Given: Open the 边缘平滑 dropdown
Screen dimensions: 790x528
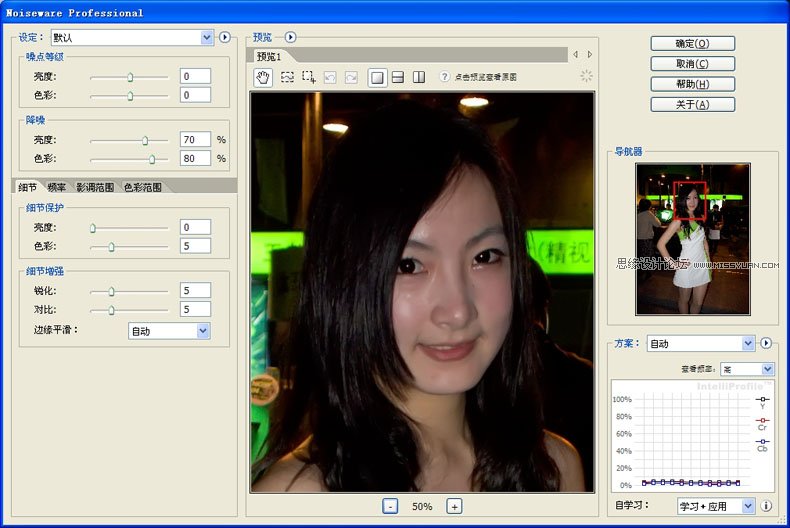Looking at the screenshot, I should (203, 330).
